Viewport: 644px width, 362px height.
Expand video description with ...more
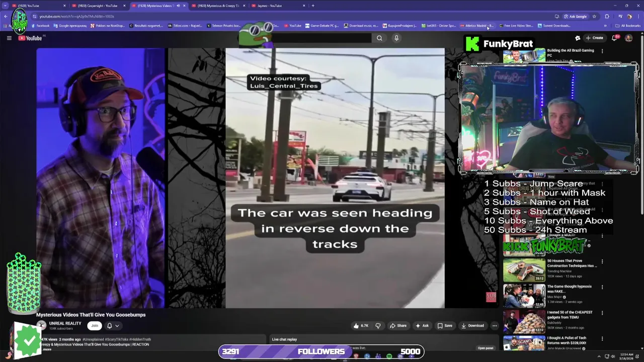(47, 349)
